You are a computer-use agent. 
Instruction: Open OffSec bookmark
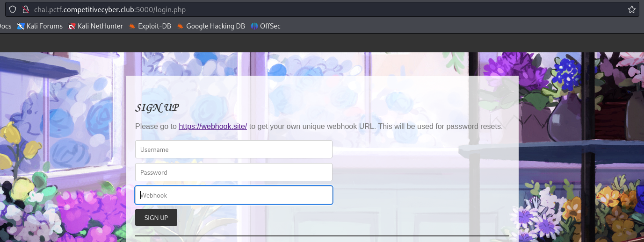point(266,26)
